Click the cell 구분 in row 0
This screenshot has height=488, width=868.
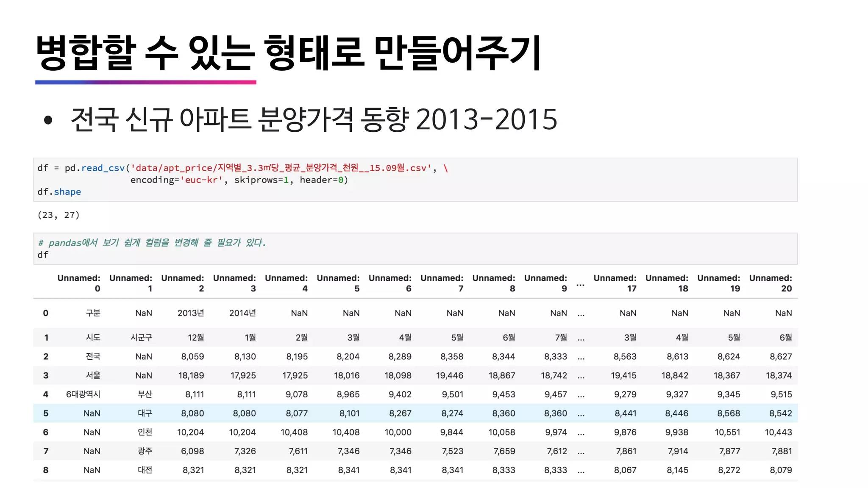[93, 313]
